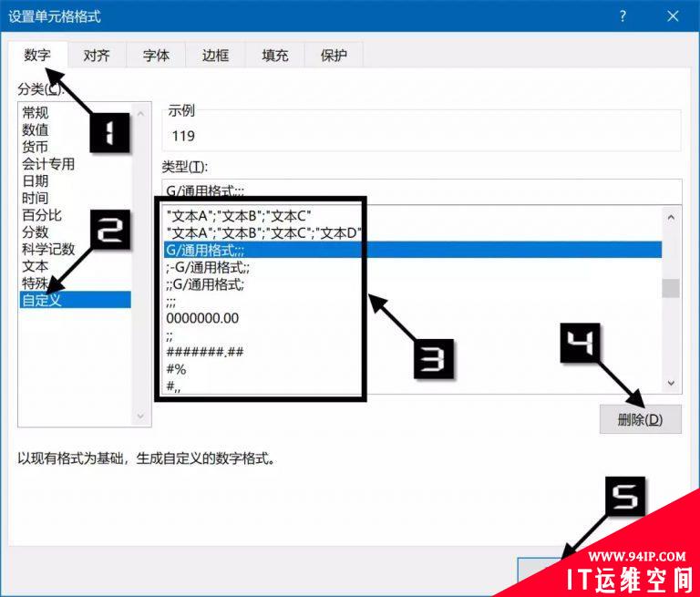Viewport: 700px width, 597px height.
Task: Go to the 填充 tab
Action: (274, 56)
